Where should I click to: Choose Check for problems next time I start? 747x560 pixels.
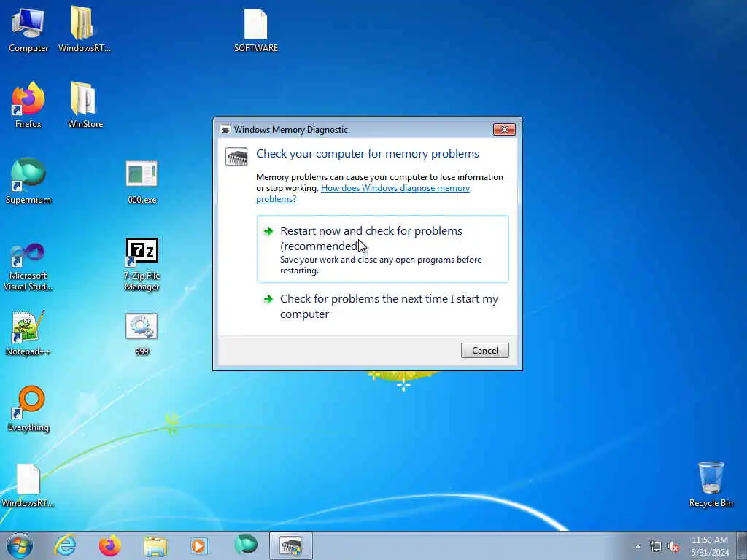click(x=382, y=306)
